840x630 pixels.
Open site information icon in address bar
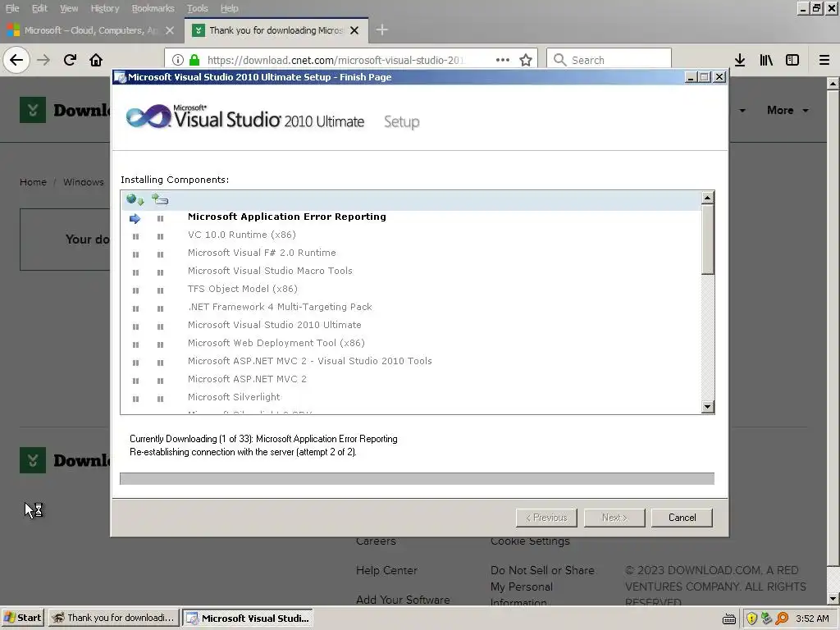click(178, 60)
